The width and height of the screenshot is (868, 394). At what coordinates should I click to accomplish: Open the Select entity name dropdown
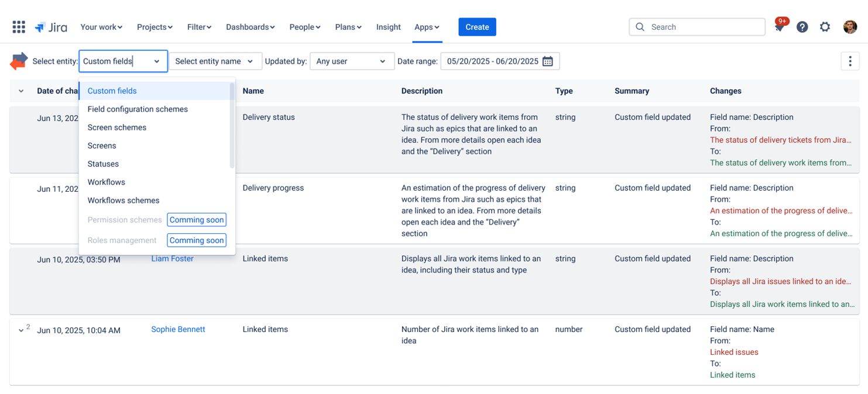click(215, 61)
